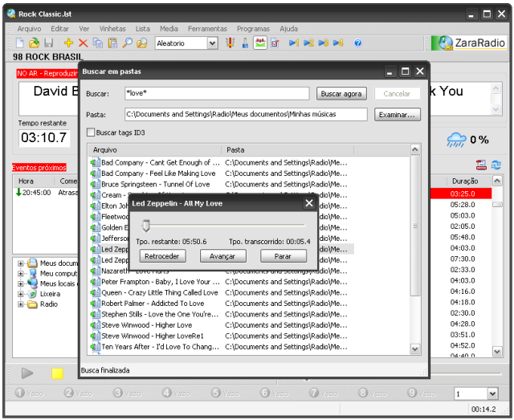The image size is (514, 420).
Task: Open a playlist with the folder icon
Action: point(34,43)
